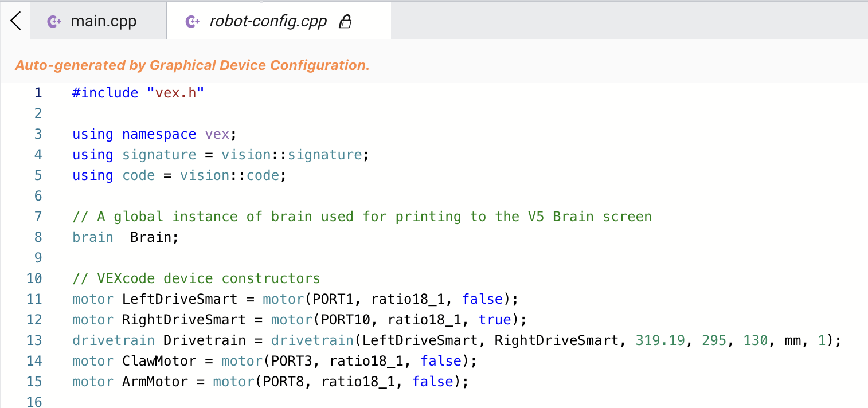Image resolution: width=868 pixels, height=408 pixels.
Task: Click the '295' value in drivetrain constructor
Action: (x=714, y=340)
